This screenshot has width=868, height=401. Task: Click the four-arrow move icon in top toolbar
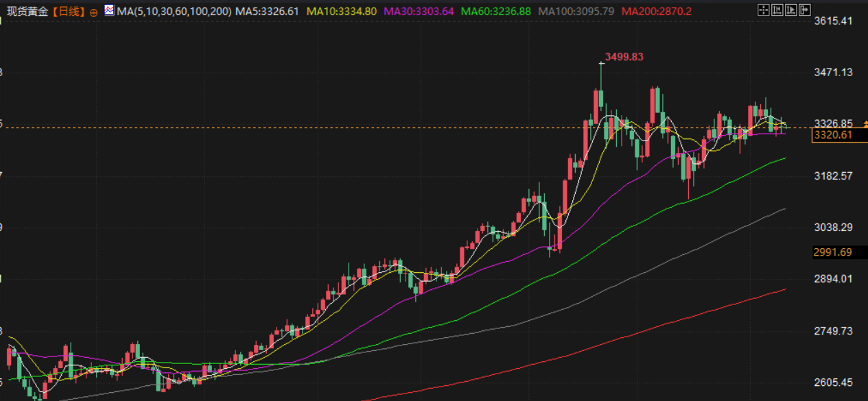(763, 10)
